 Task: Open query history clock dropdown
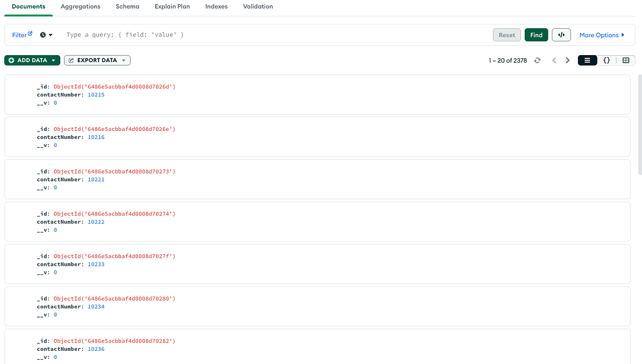[46, 35]
